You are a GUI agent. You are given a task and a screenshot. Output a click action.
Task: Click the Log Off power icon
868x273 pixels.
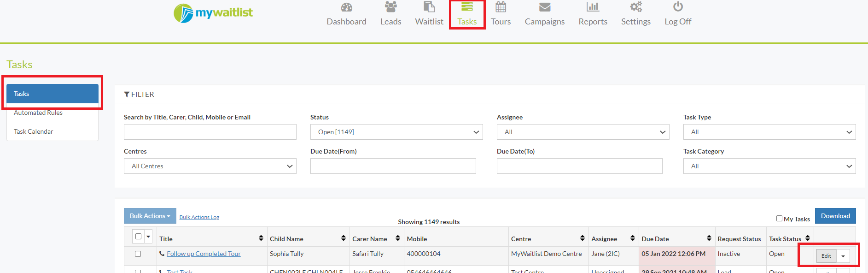pyautogui.click(x=678, y=6)
